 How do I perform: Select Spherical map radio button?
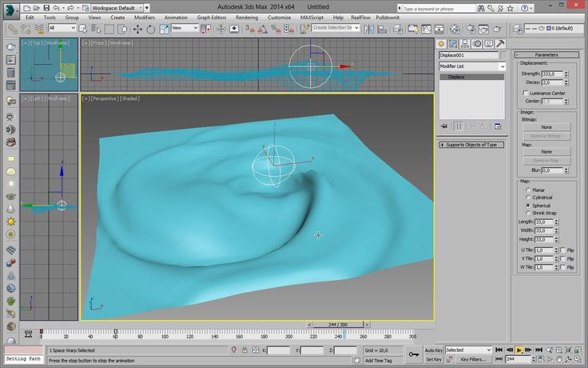[528, 206]
